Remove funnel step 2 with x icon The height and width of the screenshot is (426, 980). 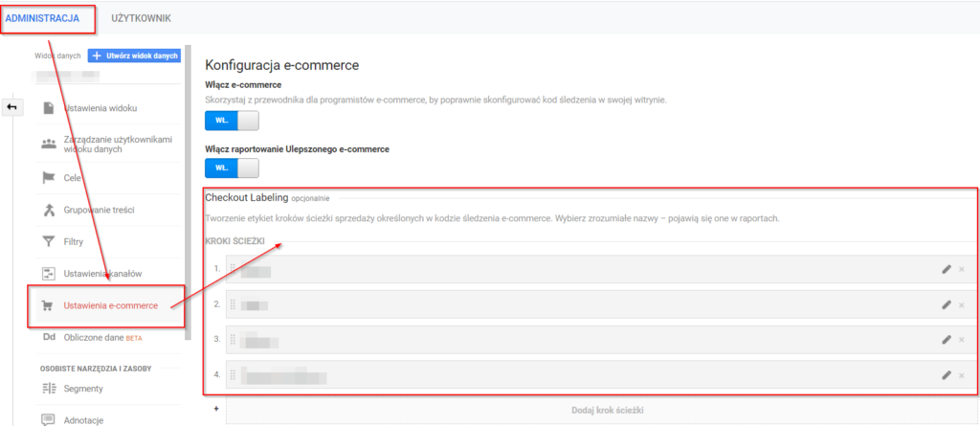point(961,304)
